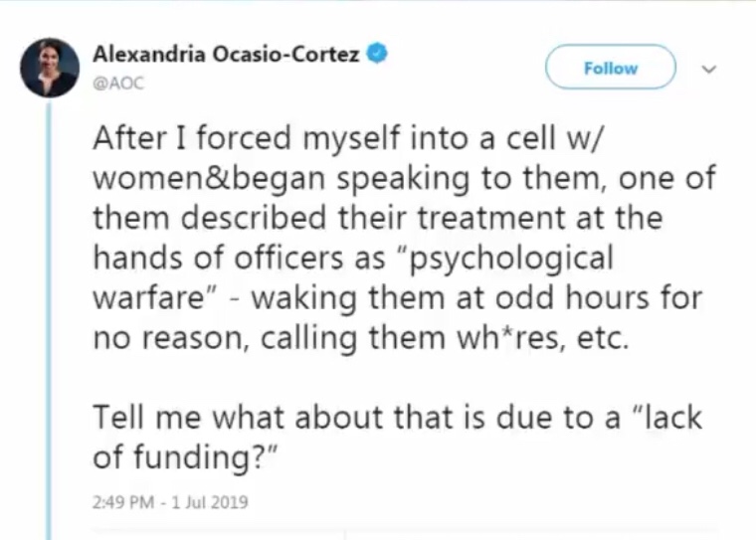Open the tweet options chevron dropdown

(708, 71)
